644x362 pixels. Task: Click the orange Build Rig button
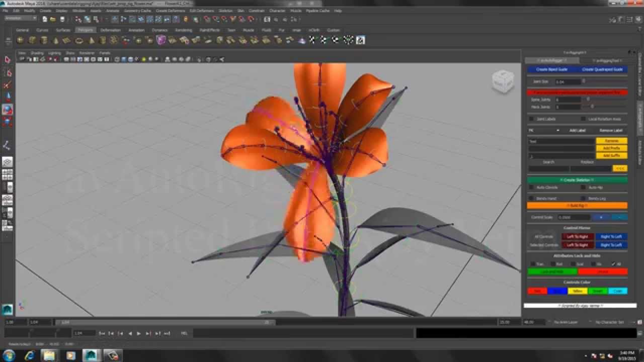coord(577,205)
